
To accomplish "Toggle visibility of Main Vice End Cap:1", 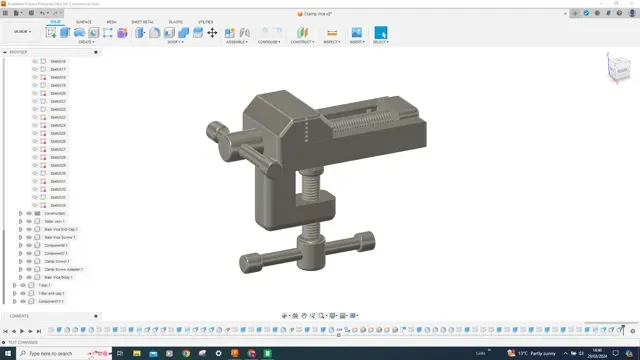I will point(29,229).
